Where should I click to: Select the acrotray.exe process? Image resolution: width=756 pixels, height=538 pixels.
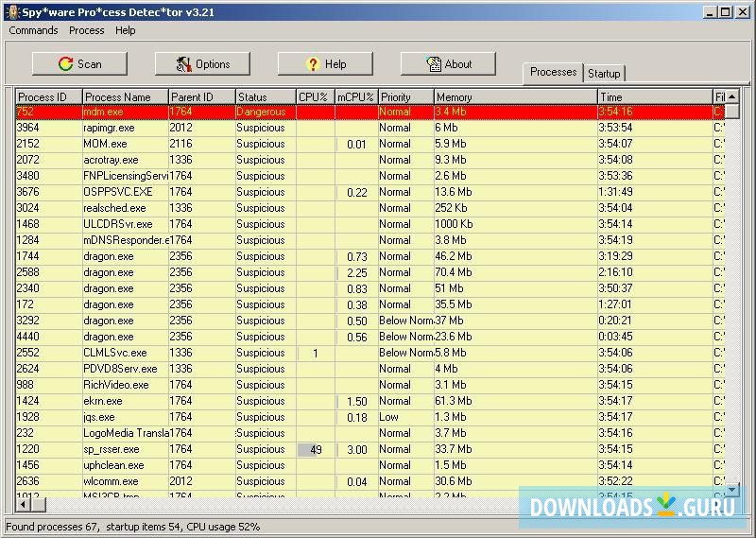pyautogui.click(x=370, y=160)
